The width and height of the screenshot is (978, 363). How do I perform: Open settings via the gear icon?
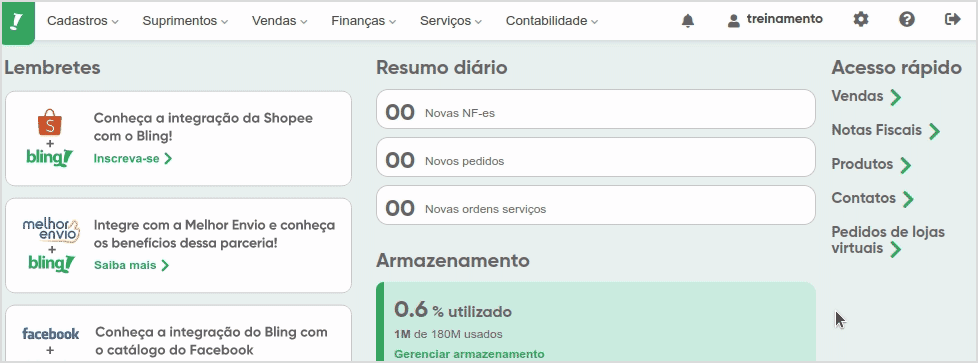tap(861, 19)
